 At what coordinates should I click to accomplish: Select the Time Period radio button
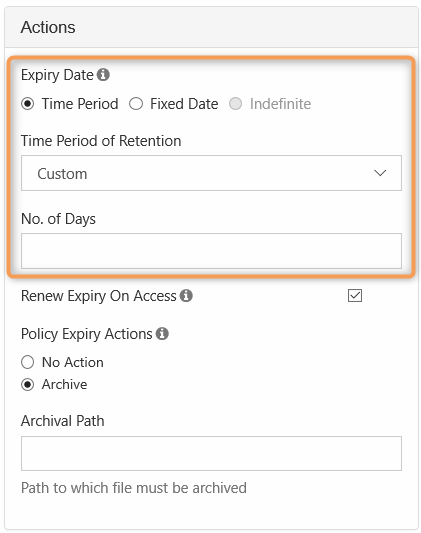point(28,104)
